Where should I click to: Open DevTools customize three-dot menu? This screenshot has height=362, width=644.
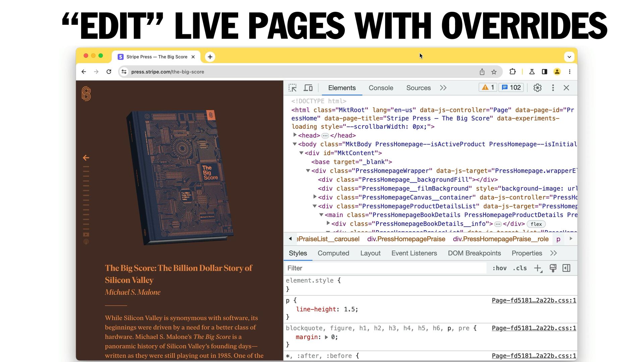[553, 88]
